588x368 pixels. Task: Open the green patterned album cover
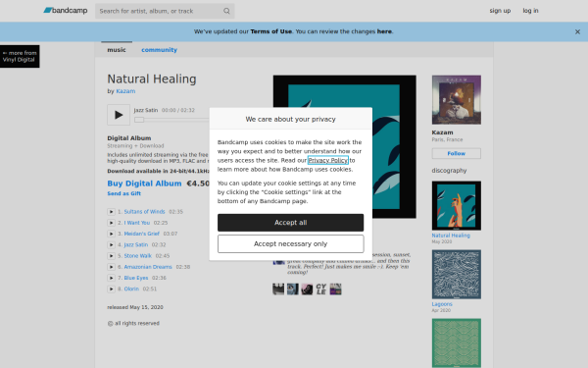pyautogui.click(x=457, y=342)
